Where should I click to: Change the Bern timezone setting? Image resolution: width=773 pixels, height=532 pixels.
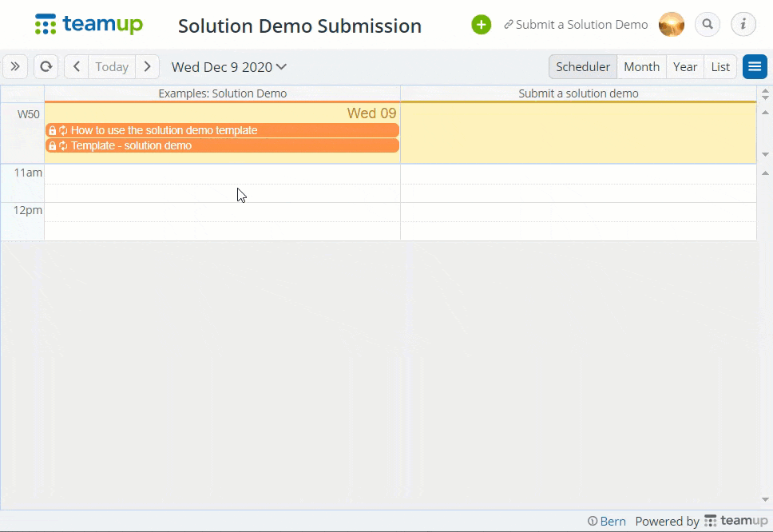(x=607, y=521)
